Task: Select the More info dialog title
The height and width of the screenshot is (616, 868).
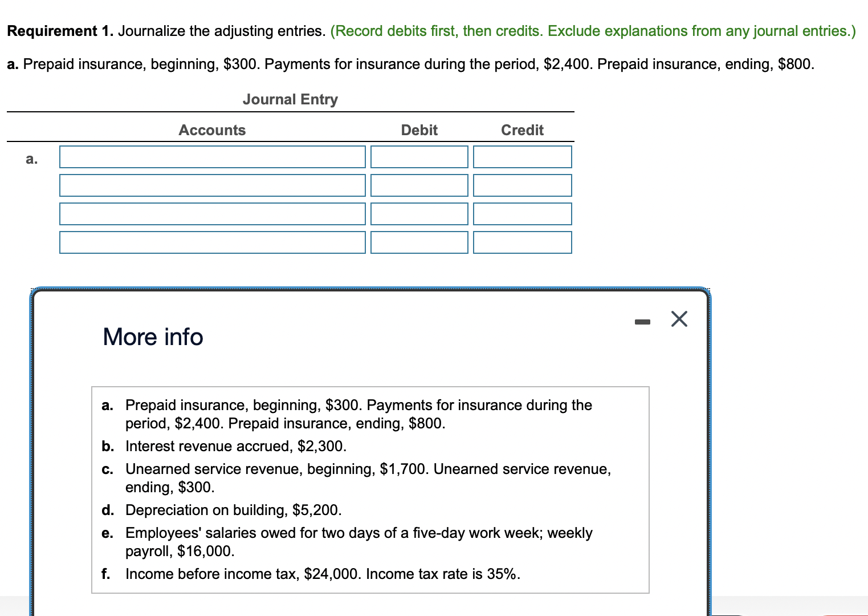Action: tap(152, 337)
